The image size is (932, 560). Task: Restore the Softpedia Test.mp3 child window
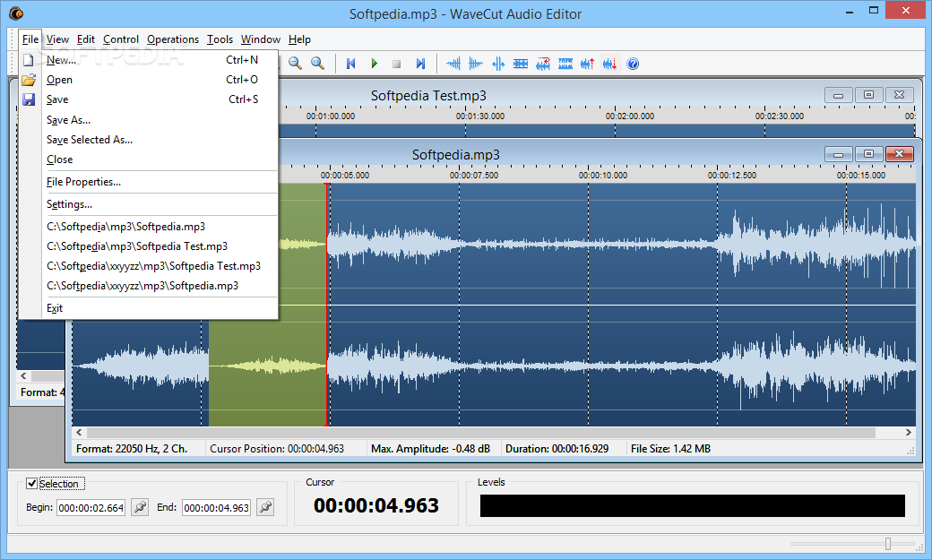[x=868, y=95]
